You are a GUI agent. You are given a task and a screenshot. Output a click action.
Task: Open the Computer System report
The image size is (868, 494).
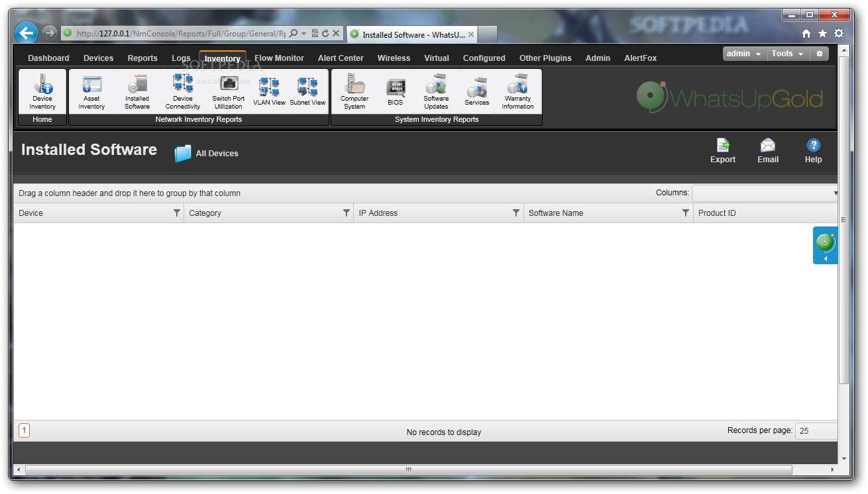tap(354, 93)
